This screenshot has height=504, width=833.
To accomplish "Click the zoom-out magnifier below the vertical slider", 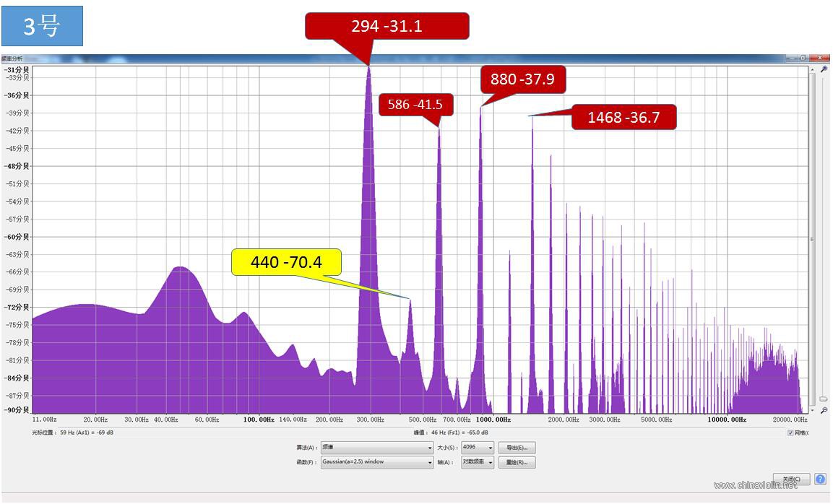I will tap(824, 411).
